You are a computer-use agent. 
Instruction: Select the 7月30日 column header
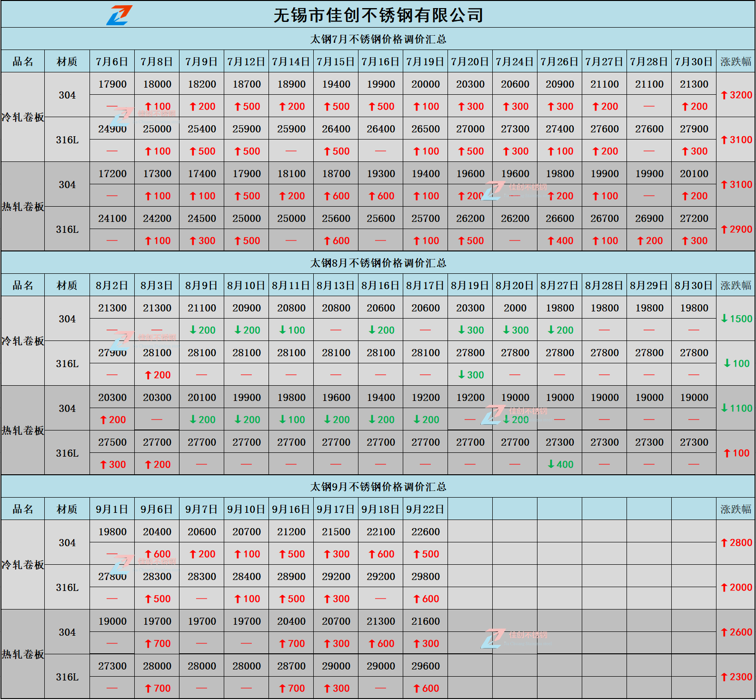pyautogui.click(x=694, y=61)
